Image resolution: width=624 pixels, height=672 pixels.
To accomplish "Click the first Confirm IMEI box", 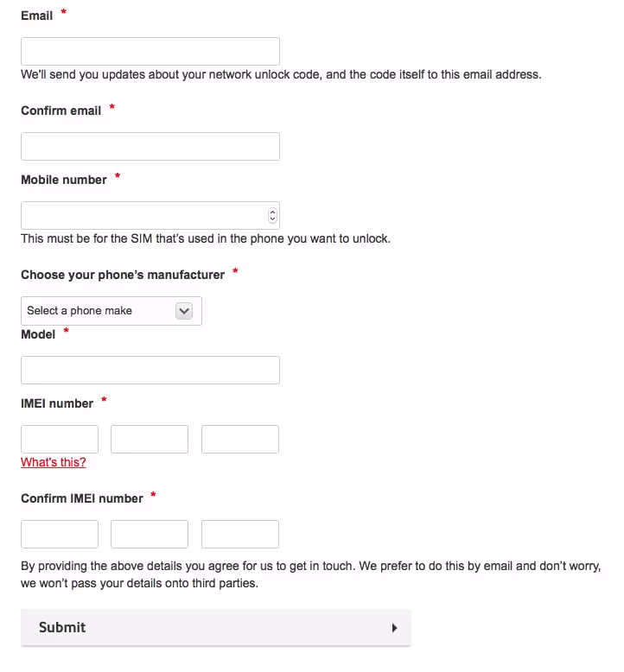I will coord(60,534).
